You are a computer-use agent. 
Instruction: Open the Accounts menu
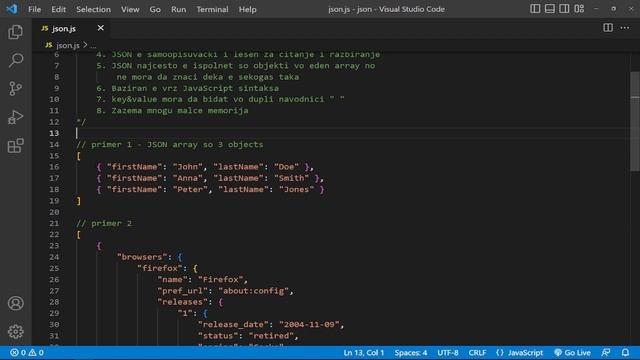point(16,303)
